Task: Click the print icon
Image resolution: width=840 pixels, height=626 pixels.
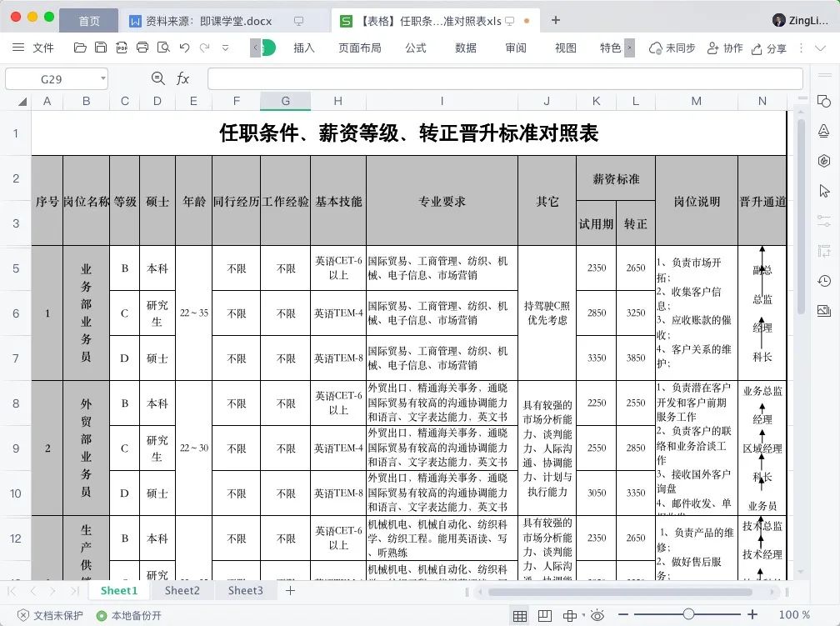Action: pos(142,48)
